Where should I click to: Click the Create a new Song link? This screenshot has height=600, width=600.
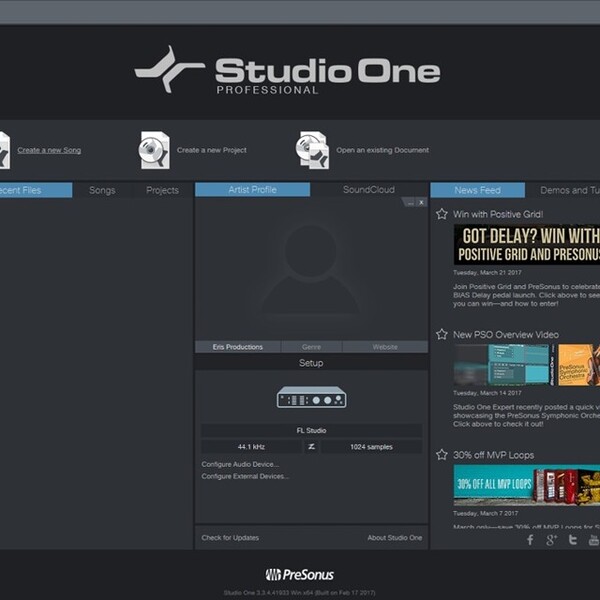(x=49, y=150)
